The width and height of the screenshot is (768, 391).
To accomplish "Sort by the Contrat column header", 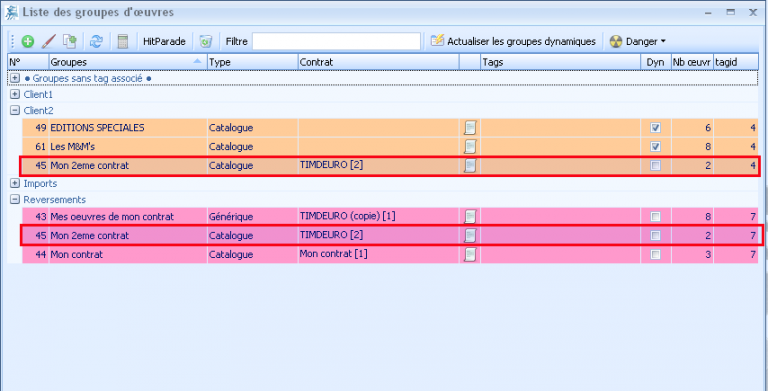I will click(x=378, y=62).
